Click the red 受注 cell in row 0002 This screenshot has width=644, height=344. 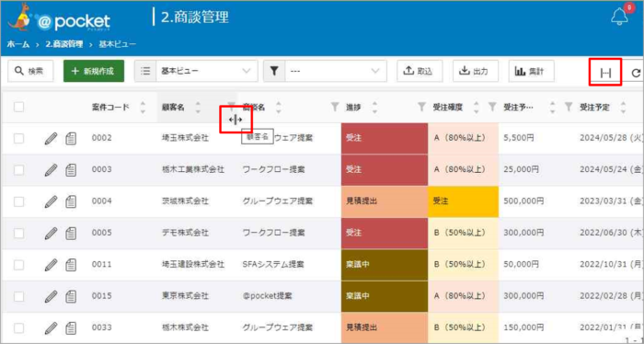click(x=385, y=138)
